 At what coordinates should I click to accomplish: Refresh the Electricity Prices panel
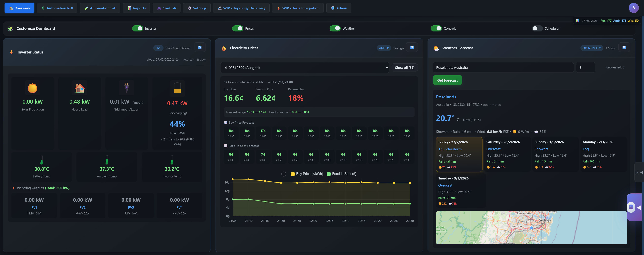click(x=412, y=47)
